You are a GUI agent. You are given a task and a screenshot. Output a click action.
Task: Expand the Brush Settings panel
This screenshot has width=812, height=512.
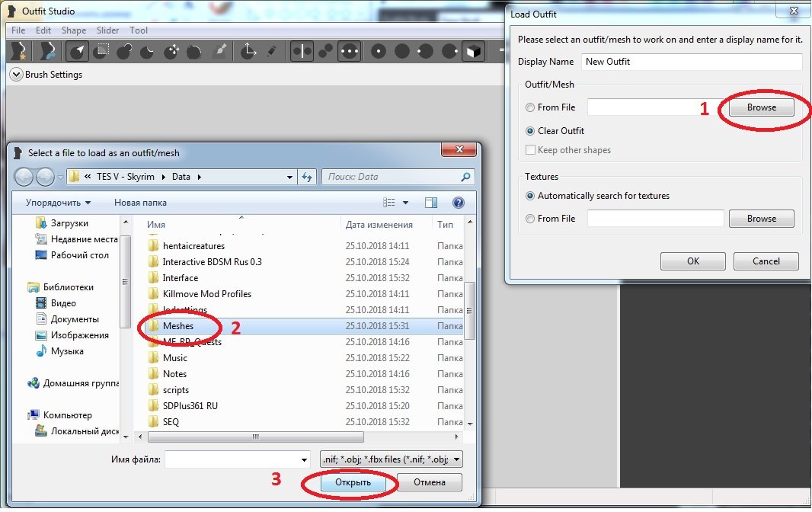click(16, 75)
